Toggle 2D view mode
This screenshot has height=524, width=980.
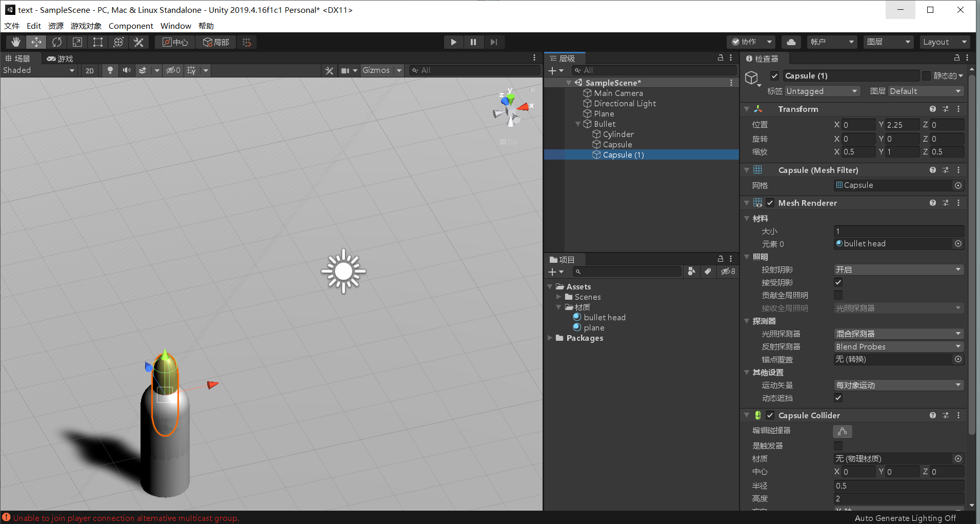[90, 70]
